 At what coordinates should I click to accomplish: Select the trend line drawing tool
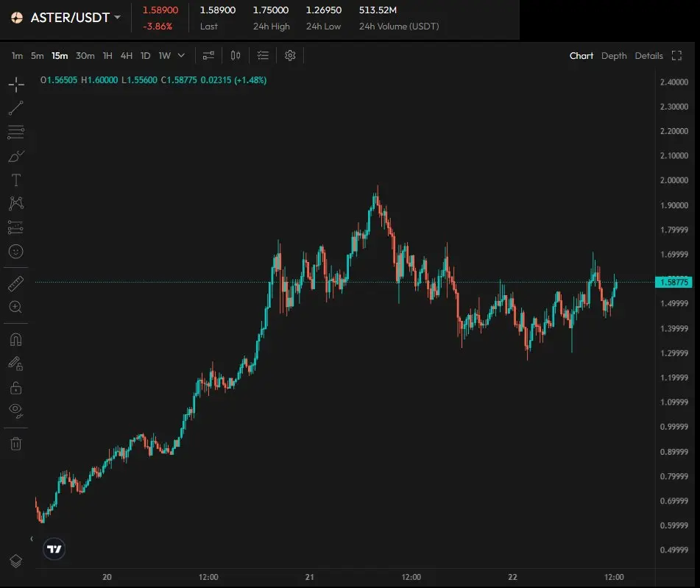(16, 108)
